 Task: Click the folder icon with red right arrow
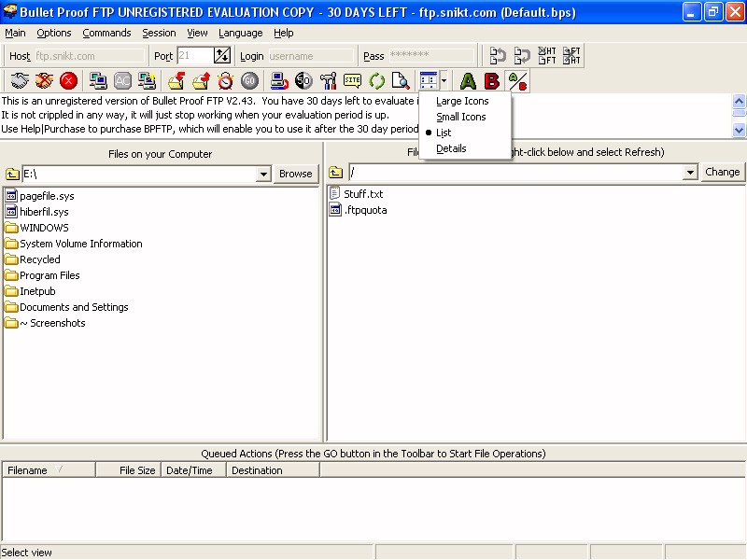coord(201,80)
